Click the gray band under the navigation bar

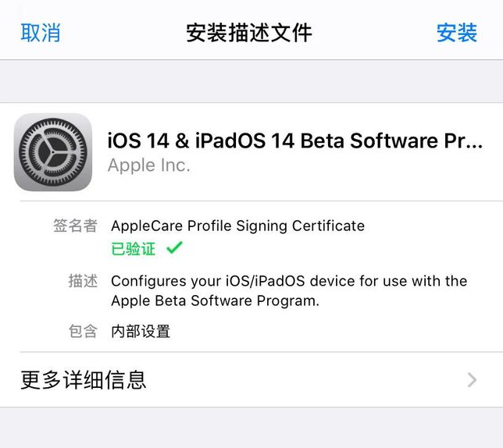(x=251, y=81)
